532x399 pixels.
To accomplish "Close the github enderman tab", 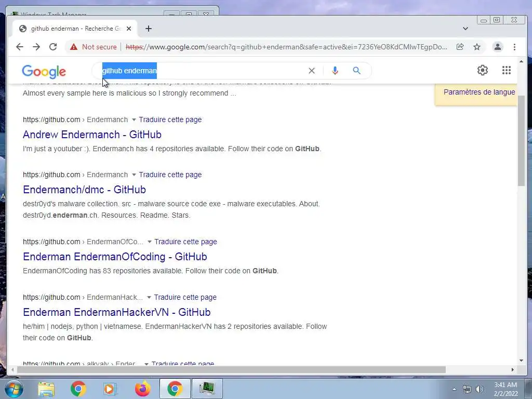I will tap(129, 29).
